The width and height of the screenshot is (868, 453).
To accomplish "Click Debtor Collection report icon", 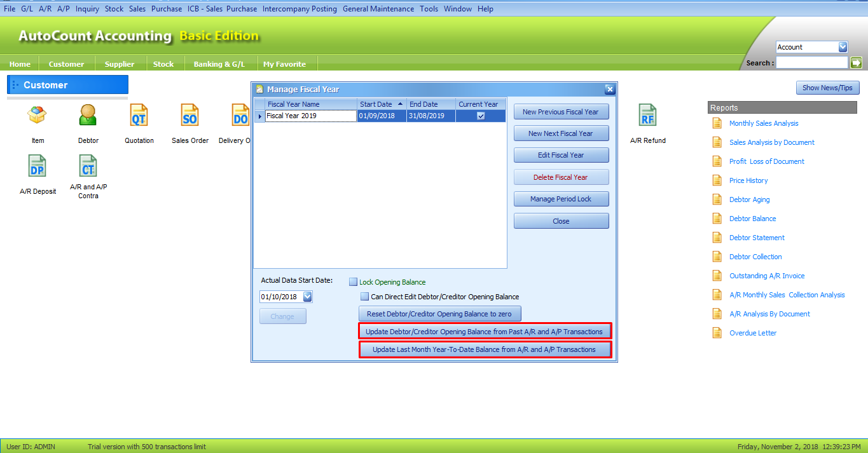I will (717, 257).
